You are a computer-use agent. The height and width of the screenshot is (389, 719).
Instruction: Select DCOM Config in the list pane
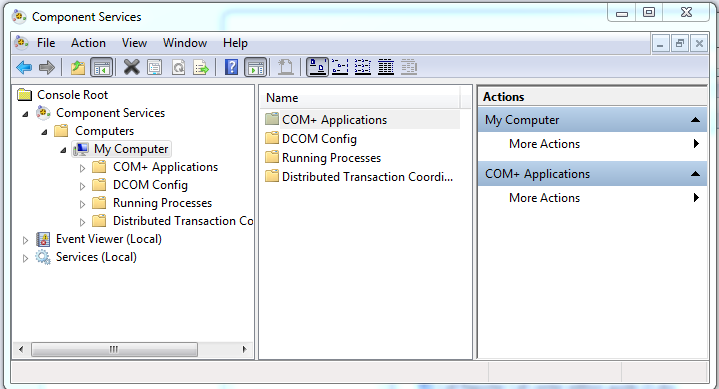coord(319,139)
